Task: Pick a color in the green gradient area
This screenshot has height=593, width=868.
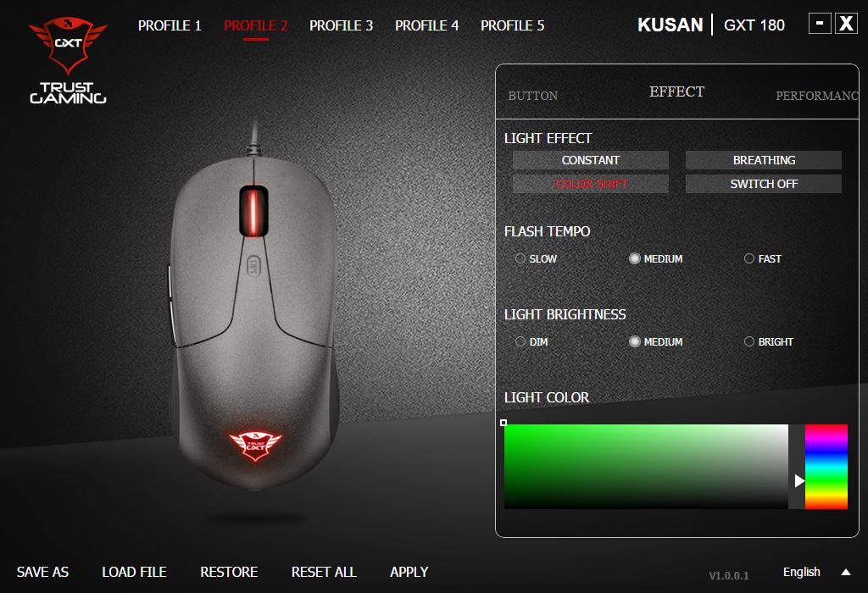Action: [646, 466]
